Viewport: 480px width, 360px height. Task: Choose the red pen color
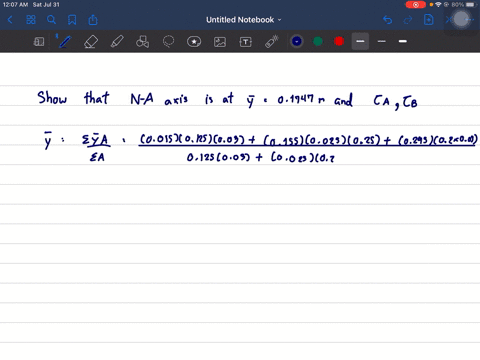coord(339,41)
